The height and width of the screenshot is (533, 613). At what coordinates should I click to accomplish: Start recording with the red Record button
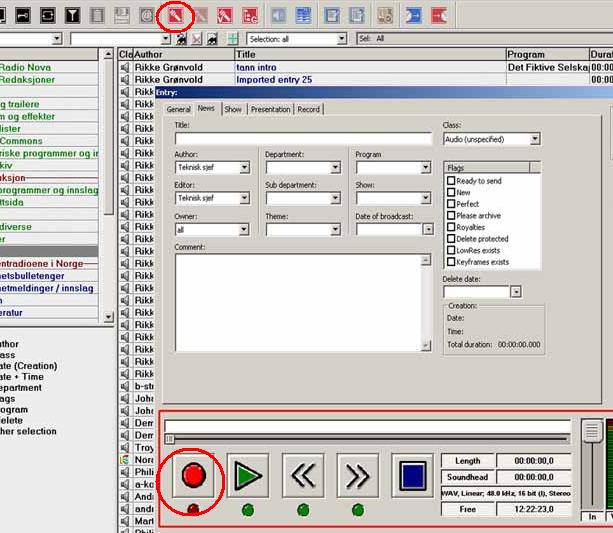[x=194, y=475]
